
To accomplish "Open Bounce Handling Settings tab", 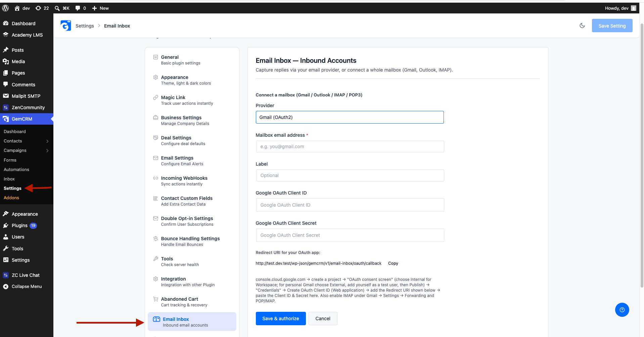I will [x=192, y=241].
